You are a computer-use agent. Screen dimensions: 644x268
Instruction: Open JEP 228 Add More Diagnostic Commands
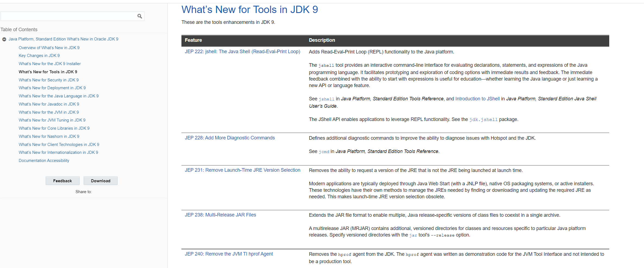coord(230,138)
